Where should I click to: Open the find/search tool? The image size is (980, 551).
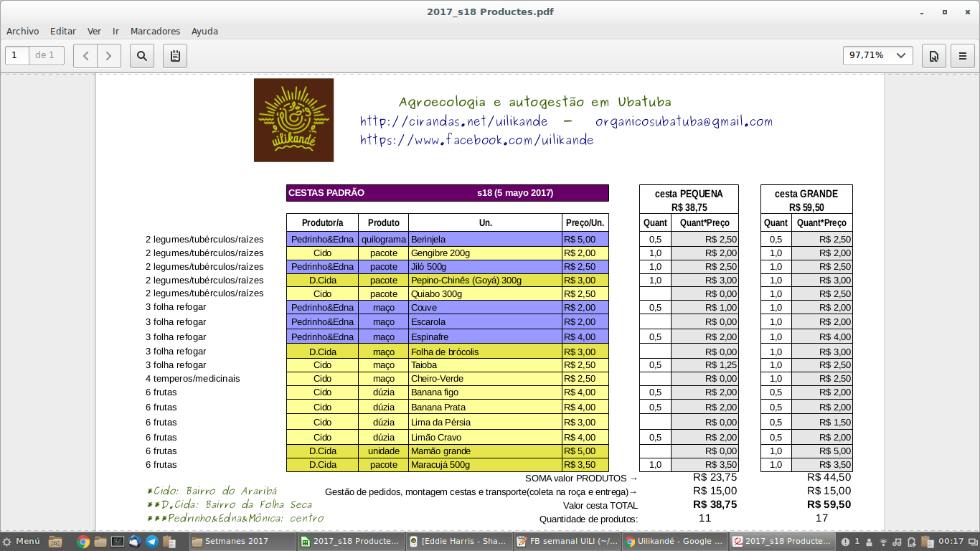tap(142, 55)
